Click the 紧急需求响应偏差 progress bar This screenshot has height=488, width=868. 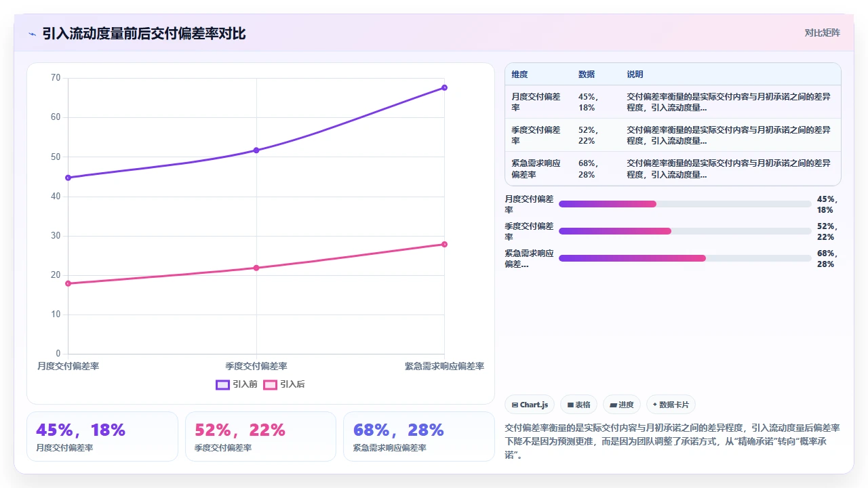(685, 258)
